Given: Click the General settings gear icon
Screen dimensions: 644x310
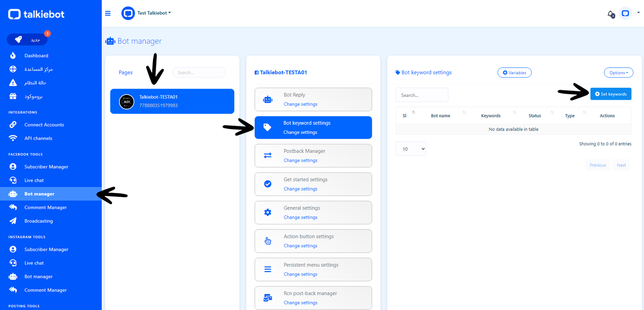Looking at the screenshot, I should point(268,212).
